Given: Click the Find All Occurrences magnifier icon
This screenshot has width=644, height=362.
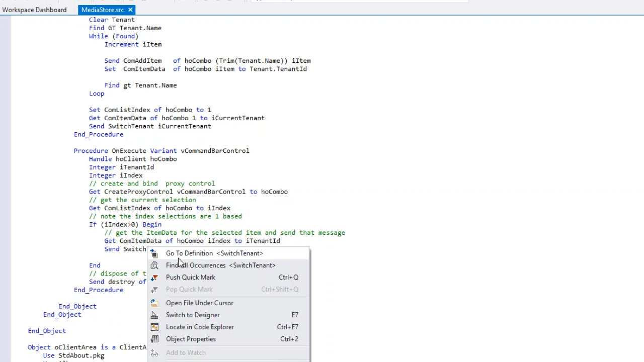Looking at the screenshot, I should pyautogui.click(x=154, y=265).
